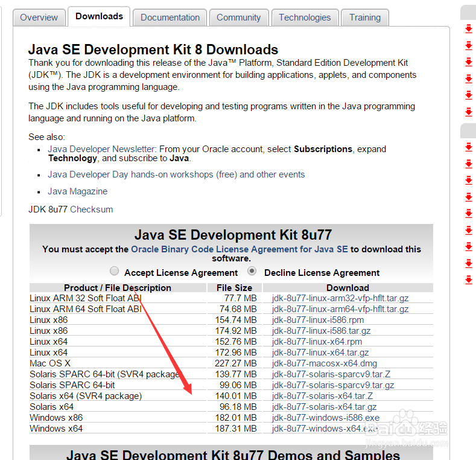Screen dimensions: 476x460
Task: Click the 182.01 MB file size
Action: pyautogui.click(x=236, y=418)
